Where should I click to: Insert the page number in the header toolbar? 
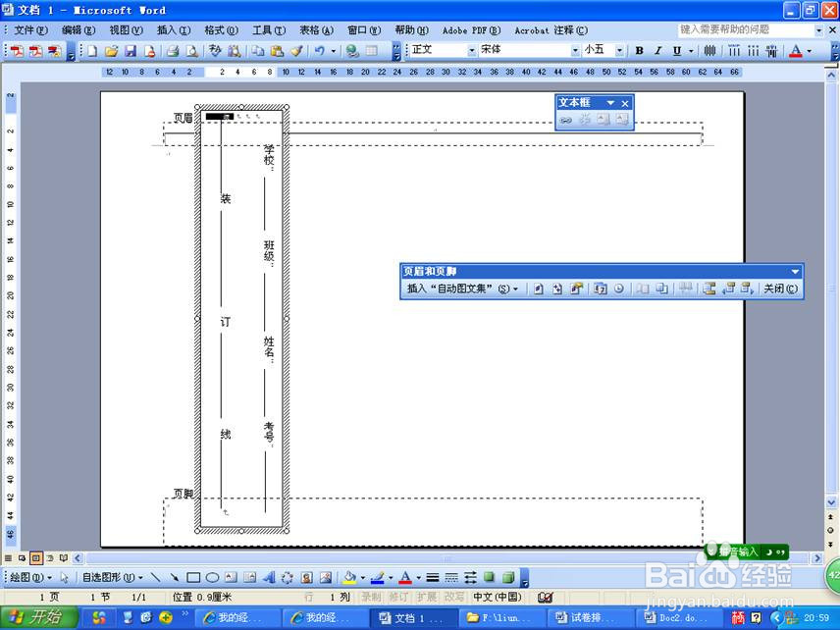[x=539, y=289]
